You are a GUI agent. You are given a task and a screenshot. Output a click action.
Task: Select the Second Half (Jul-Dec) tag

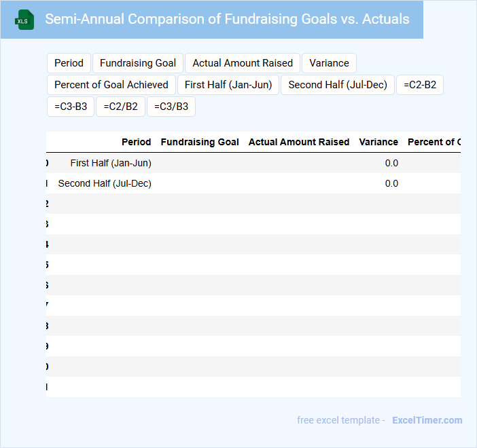pos(338,85)
